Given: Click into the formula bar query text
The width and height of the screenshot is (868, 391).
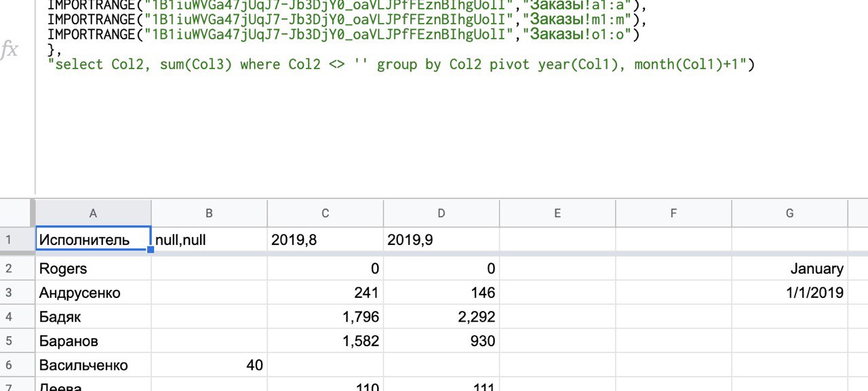Looking at the screenshot, I should (x=400, y=65).
